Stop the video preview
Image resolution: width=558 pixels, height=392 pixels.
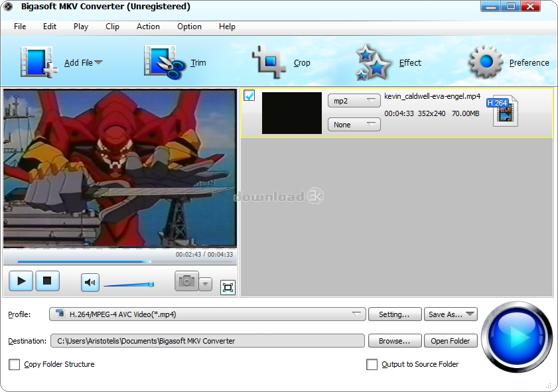(x=47, y=281)
